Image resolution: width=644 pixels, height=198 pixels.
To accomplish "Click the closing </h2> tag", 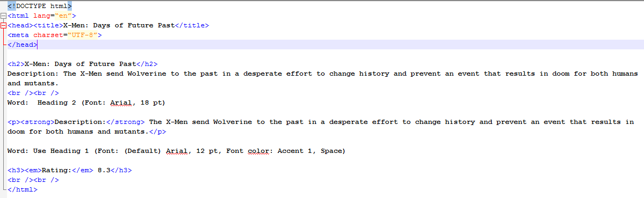I will [x=147, y=64].
